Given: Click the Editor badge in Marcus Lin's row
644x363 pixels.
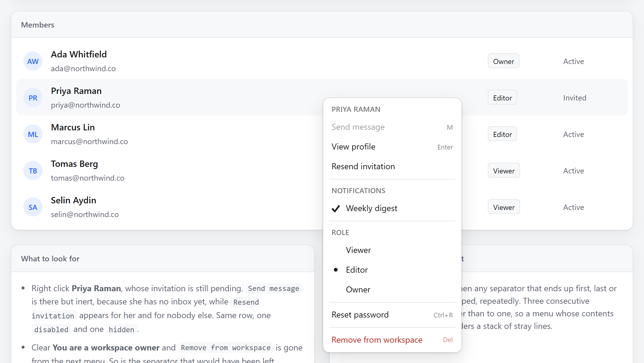Looking at the screenshot, I should pos(502,134).
